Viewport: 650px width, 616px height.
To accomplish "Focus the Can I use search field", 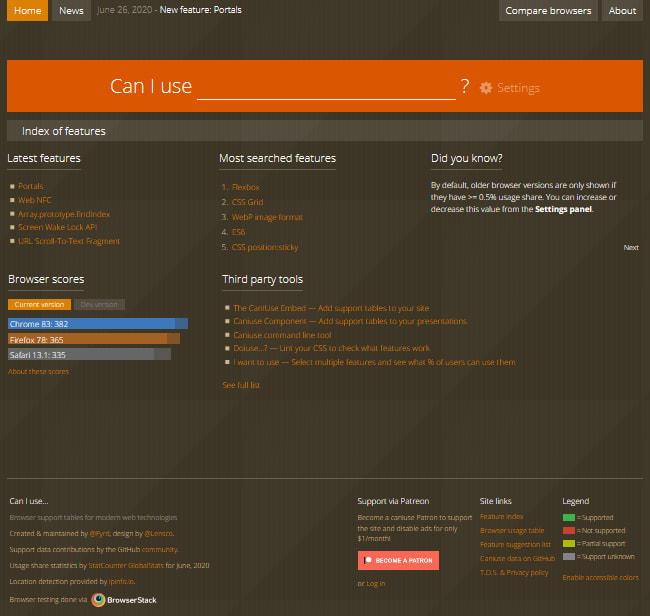I will pyautogui.click(x=326, y=87).
